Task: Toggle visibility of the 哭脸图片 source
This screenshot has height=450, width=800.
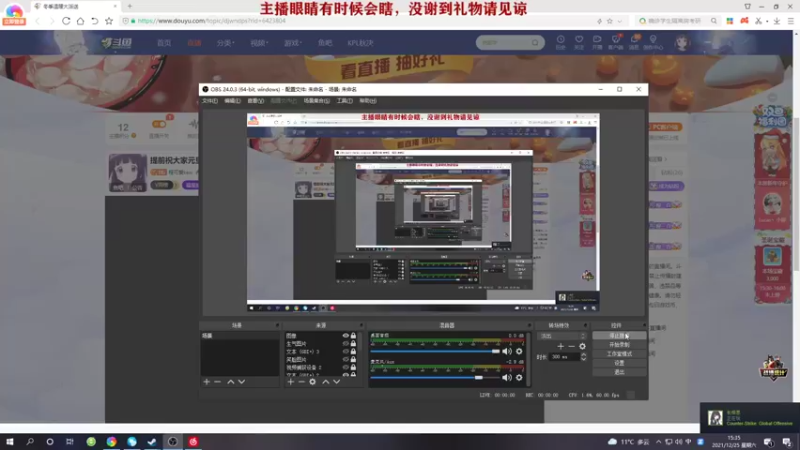Action: [345, 359]
